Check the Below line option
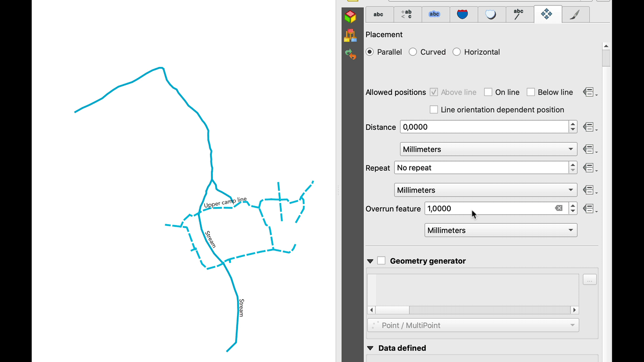Viewport: 644px width, 362px height. pyautogui.click(x=531, y=92)
